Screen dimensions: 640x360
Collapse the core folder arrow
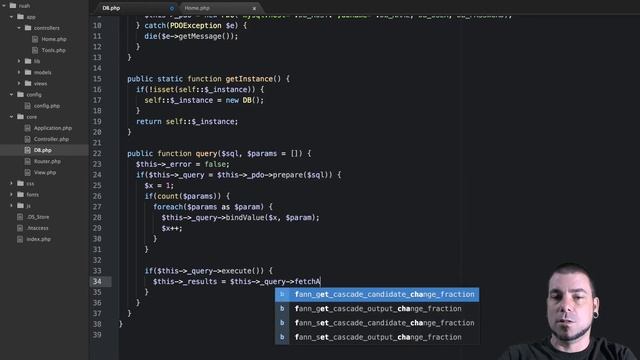(11, 117)
